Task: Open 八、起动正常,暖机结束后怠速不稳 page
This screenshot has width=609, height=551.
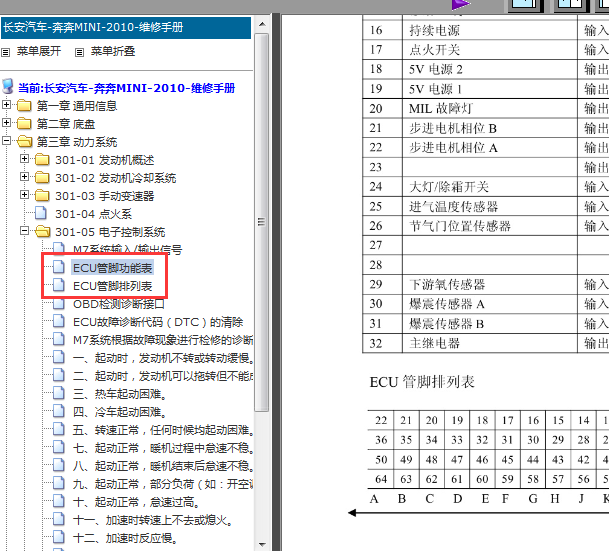Action: click(163, 466)
